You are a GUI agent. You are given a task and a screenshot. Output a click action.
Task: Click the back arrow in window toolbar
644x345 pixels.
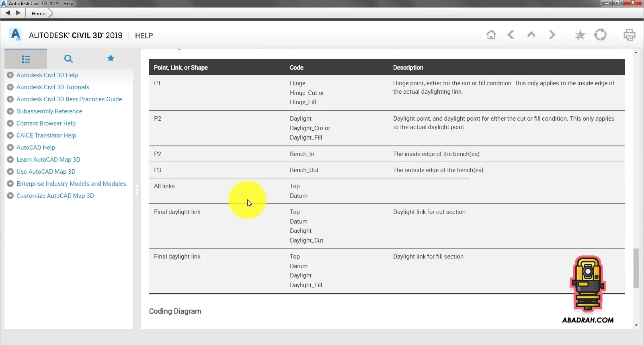(x=8, y=13)
